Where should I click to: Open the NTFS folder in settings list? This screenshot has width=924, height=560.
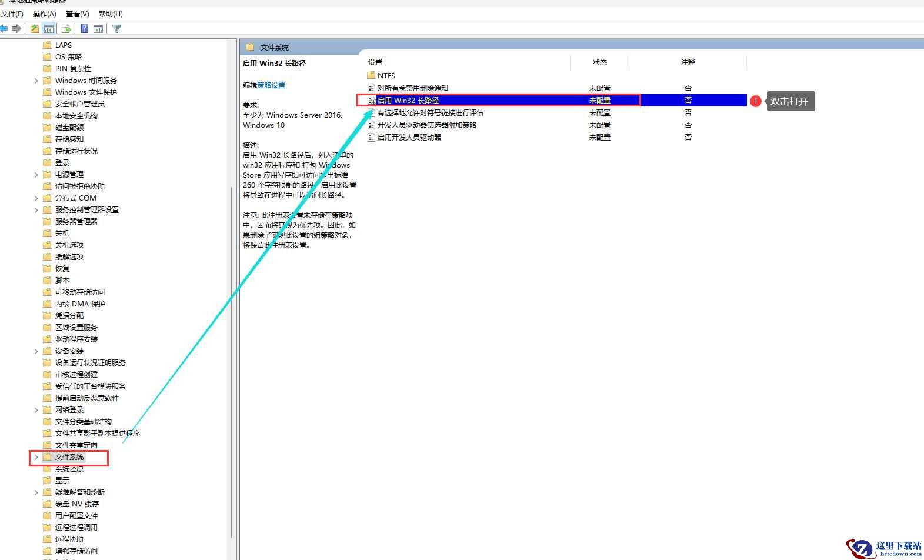[x=386, y=75]
